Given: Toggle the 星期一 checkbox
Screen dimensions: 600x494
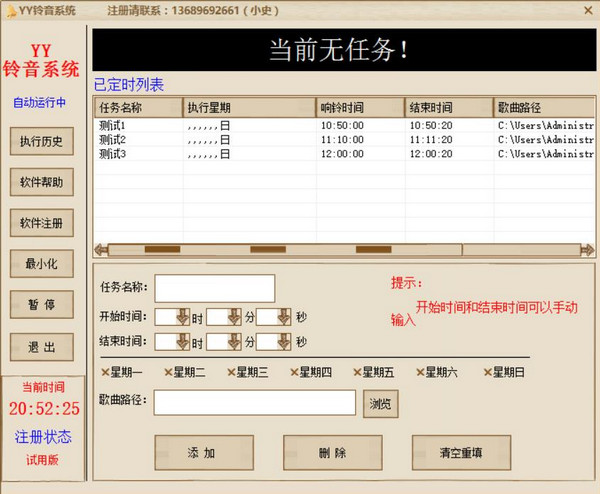Looking at the screenshot, I should pyautogui.click(x=106, y=373).
